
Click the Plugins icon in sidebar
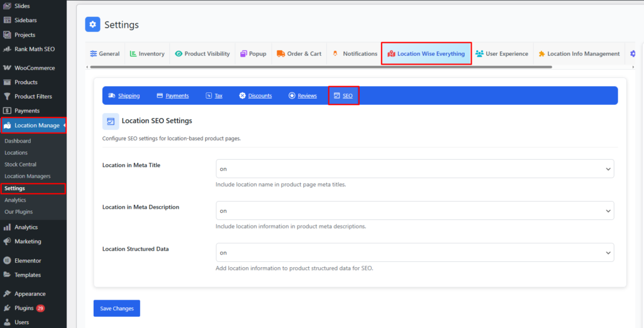tap(7, 308)
